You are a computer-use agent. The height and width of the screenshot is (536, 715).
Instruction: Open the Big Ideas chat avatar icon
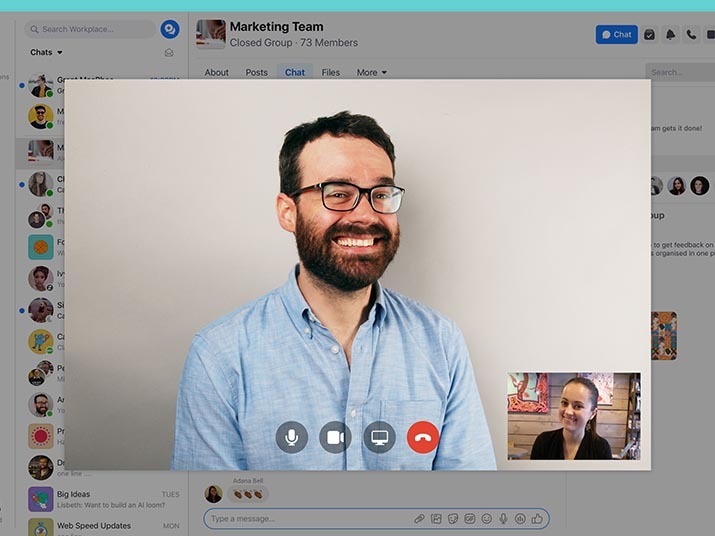(41, 499)
